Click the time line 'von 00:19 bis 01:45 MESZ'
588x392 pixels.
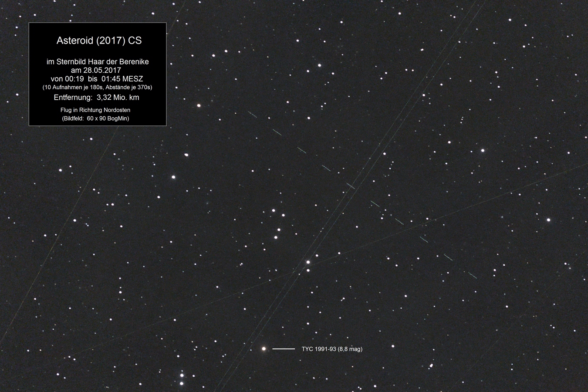(97, 79)
